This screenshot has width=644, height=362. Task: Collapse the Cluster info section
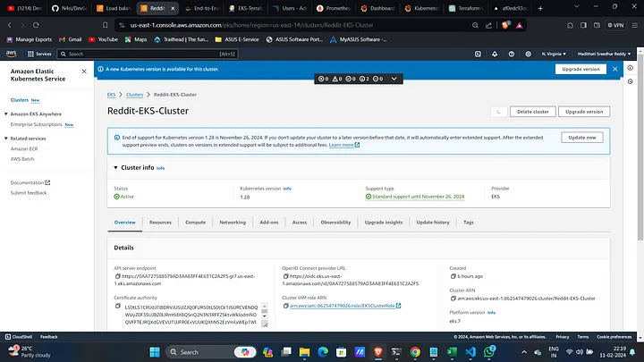[115, 167]
